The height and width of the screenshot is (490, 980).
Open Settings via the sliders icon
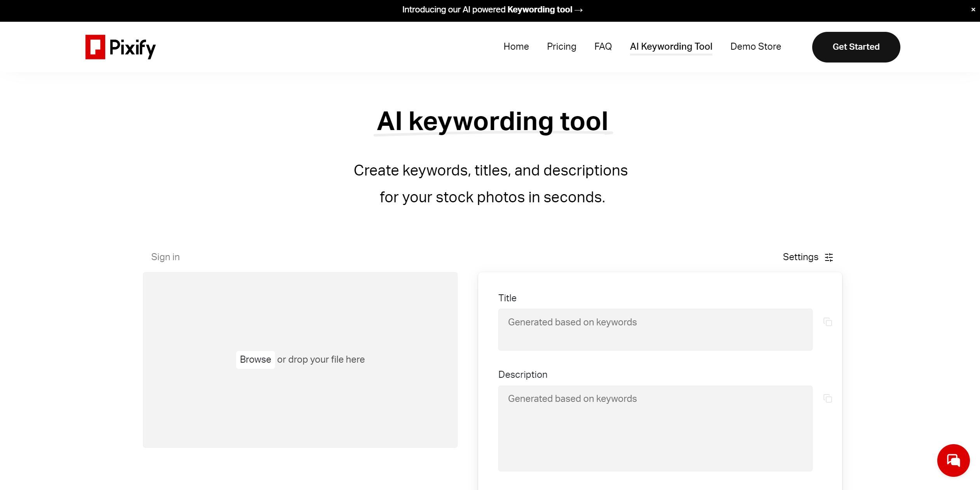(x=829, y=257)
